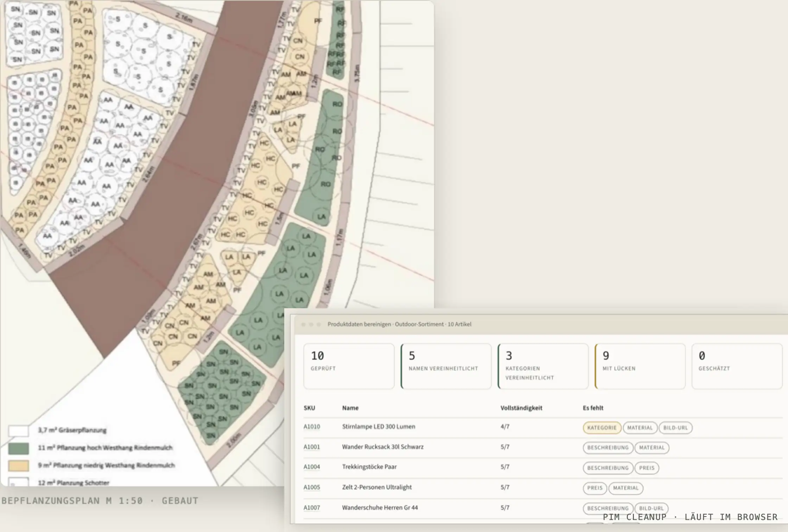The width and height of the screenshot is (788, 532).
Task: Click the 'PIM Cleanup · Läuft im Browser' caption
Action: (690, 517)
